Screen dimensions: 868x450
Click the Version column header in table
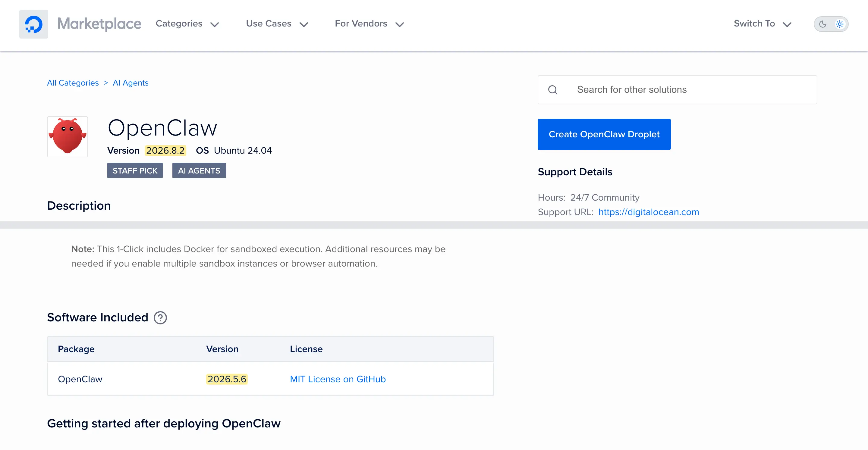point(222,349)
